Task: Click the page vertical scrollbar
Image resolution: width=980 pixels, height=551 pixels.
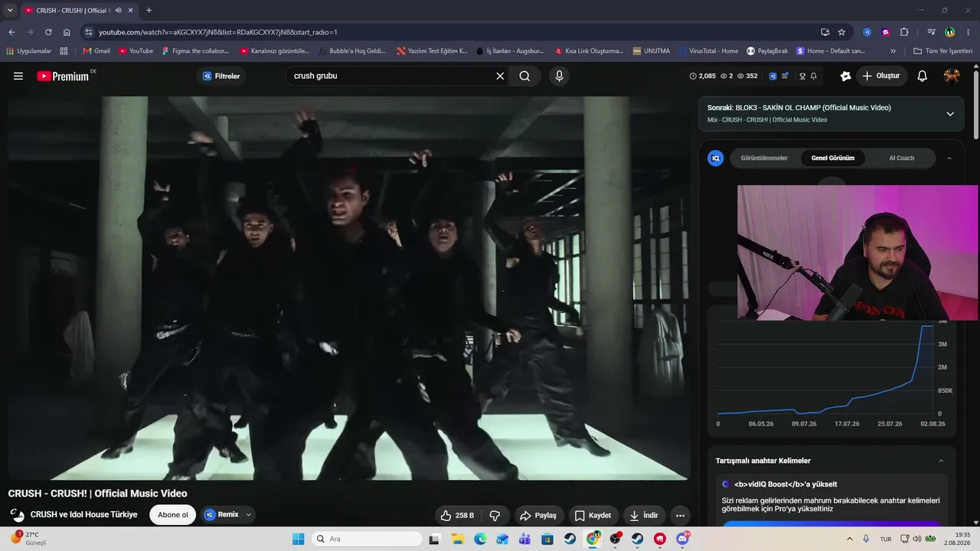Action: (976, 106)
